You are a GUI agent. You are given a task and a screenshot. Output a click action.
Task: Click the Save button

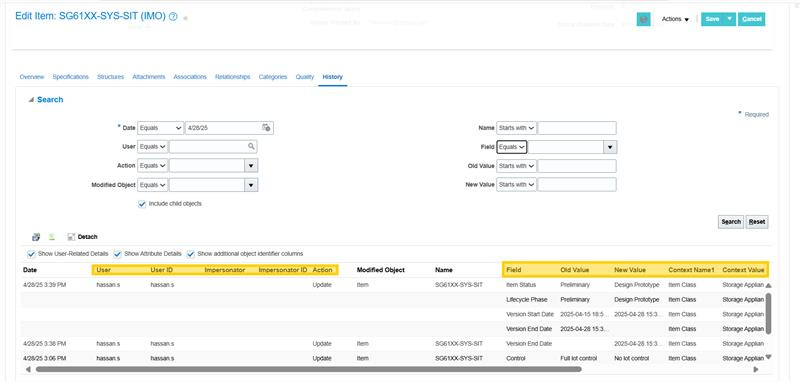(713, 19)
